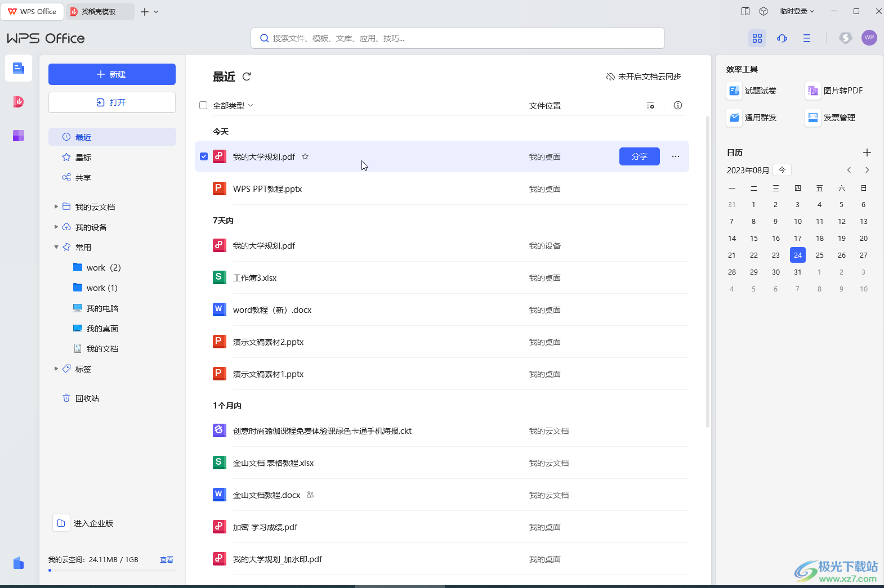Open 通用群发 tool
Image resolution: width=884 pixels, height=588 pixels.
pyautogui.click(x=752, y=118)
